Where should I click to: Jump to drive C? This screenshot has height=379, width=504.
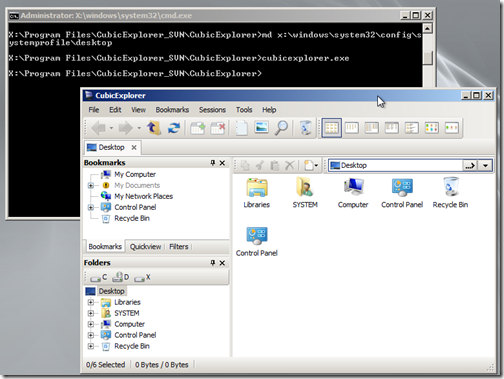click(x=99, y=277)
